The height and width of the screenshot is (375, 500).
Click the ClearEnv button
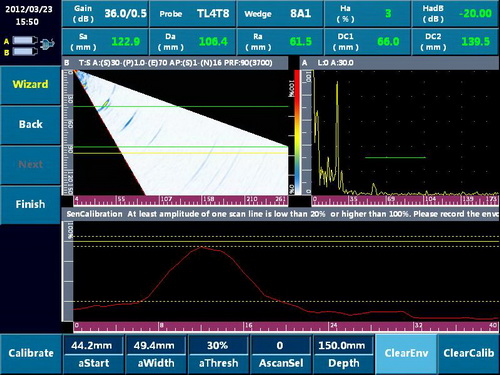pos(406,354)
